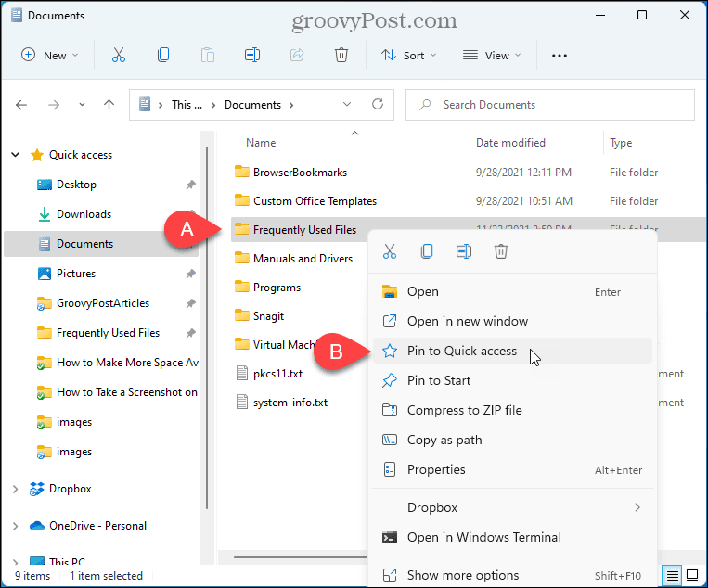This screenshot has width=708, height=588.
Task: Click the pin icon next to Pictures
Action: coord(190,274)
